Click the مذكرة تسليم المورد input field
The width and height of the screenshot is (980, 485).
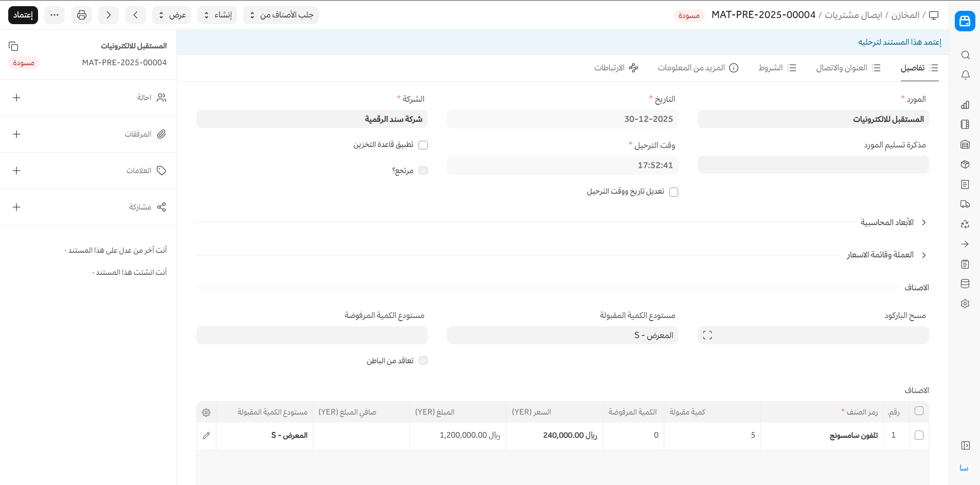click(x=813, y=165)
